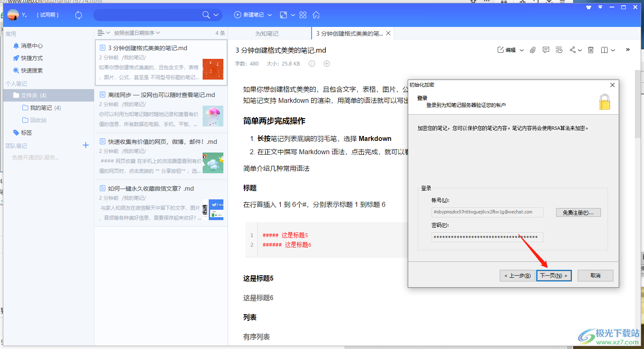This screenshot has height=349, width=644.
Task: Open 回收站 recycle bin folder
Action: 34,120
